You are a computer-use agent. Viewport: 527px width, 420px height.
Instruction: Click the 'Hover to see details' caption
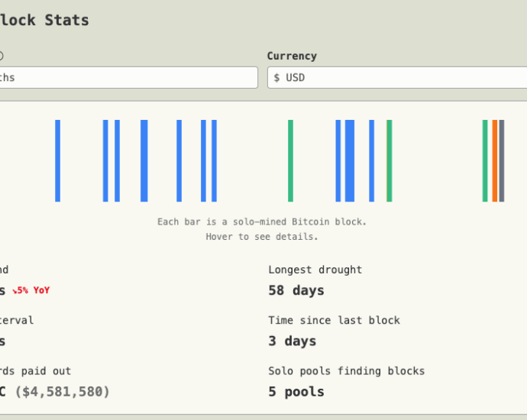pos(262,237)
